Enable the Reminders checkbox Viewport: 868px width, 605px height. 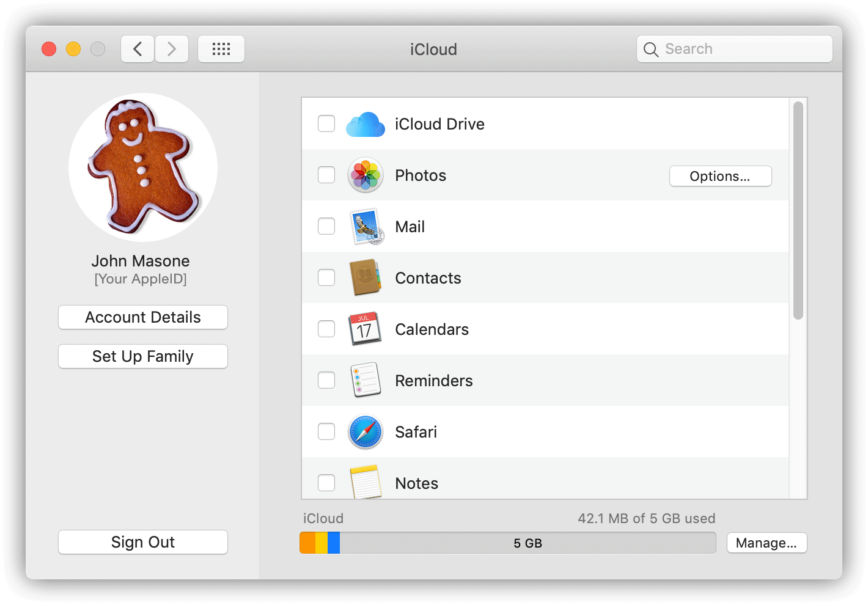(326, 380)
